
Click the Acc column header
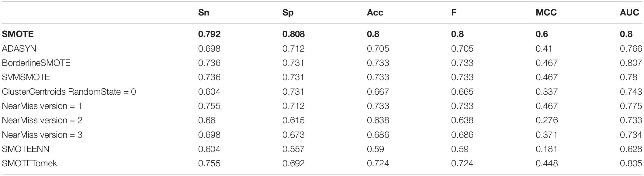click(375, 13)
